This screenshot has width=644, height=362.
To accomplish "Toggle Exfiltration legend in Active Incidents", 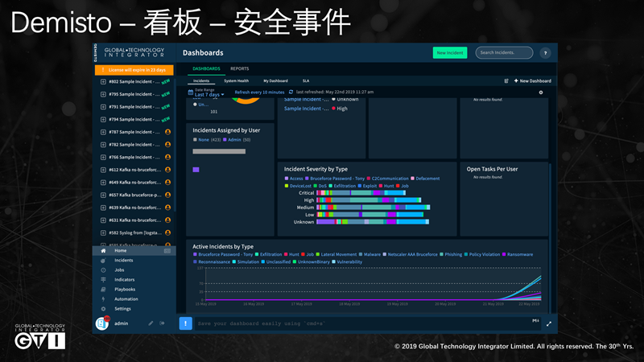I will pos(268,254).
